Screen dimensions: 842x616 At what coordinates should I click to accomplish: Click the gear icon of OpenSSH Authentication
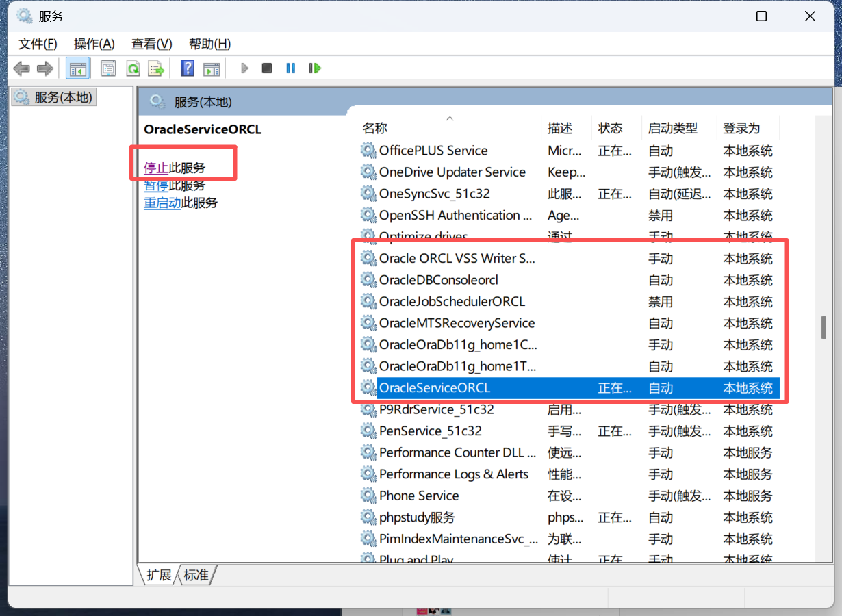[x=369, y=216]
